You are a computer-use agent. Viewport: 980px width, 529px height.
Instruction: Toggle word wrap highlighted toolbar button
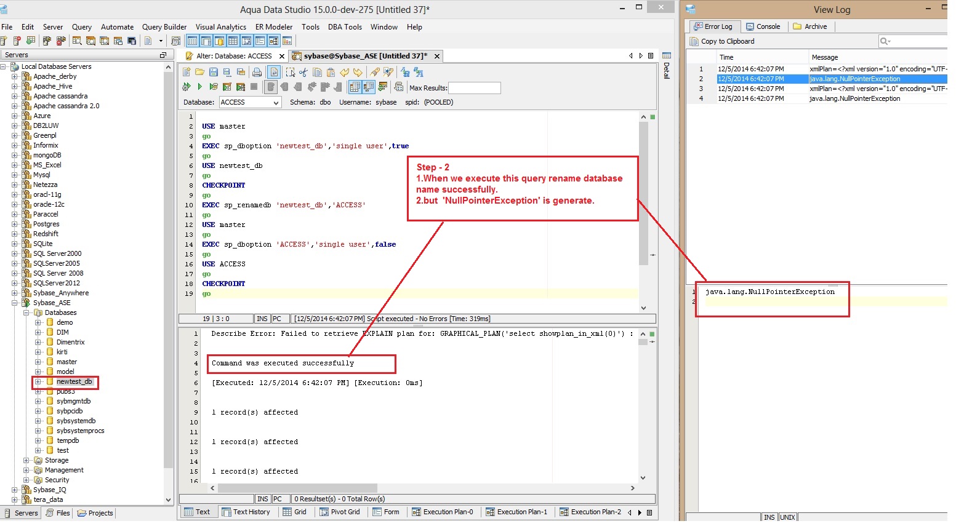[274, 72]
